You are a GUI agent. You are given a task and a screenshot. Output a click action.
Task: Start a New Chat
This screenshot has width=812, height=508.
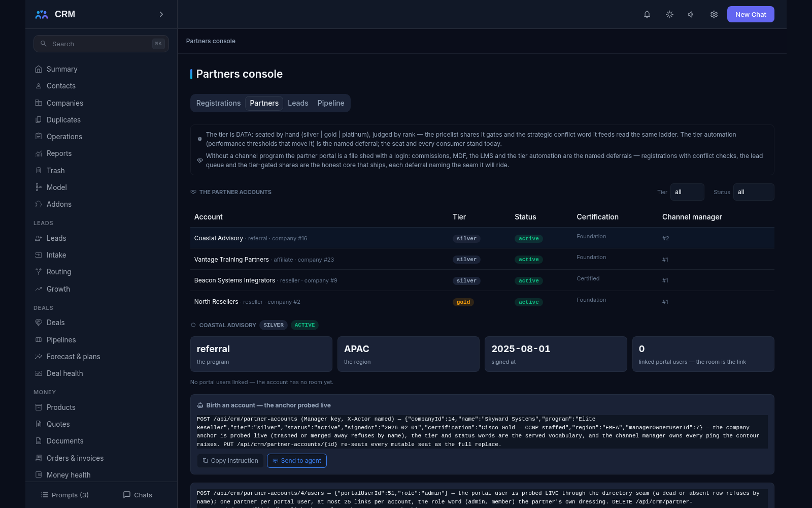tap(751, 14)
